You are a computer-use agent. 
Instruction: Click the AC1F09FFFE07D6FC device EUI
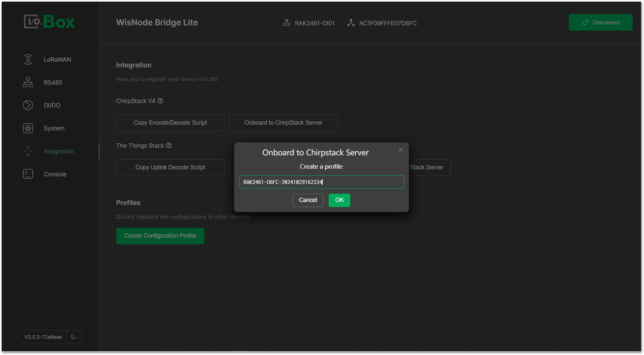(x=388, y=23)
